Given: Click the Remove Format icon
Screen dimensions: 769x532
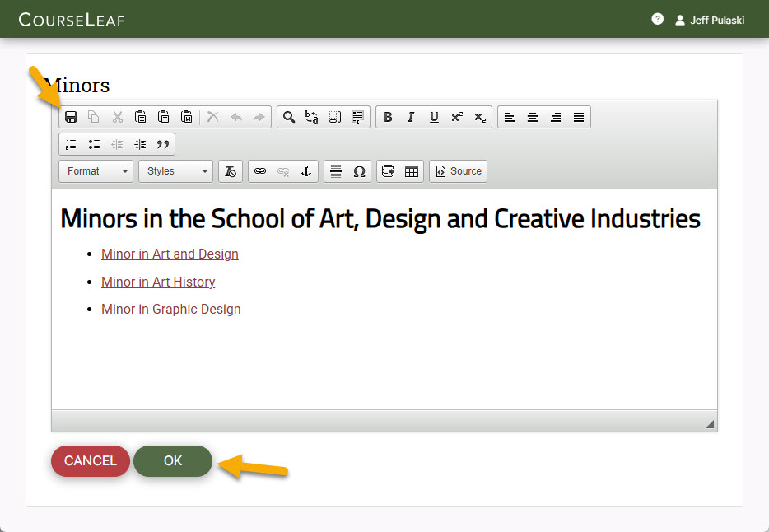Looking at the screenshot, I should [231, 171].
